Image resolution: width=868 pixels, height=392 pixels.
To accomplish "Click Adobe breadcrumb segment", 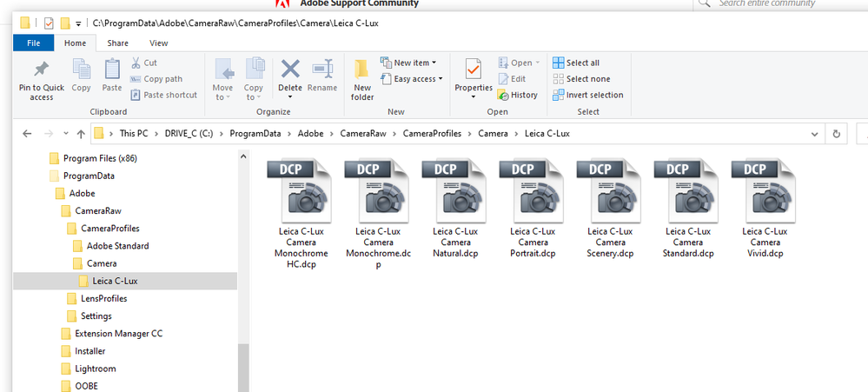I will [310, 134].
